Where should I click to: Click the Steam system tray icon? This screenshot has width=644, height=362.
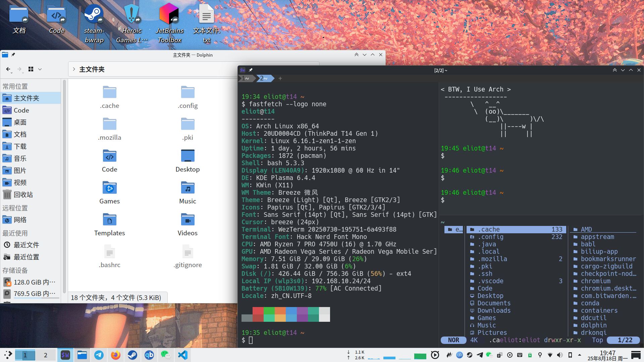click(x=470, y=355)
